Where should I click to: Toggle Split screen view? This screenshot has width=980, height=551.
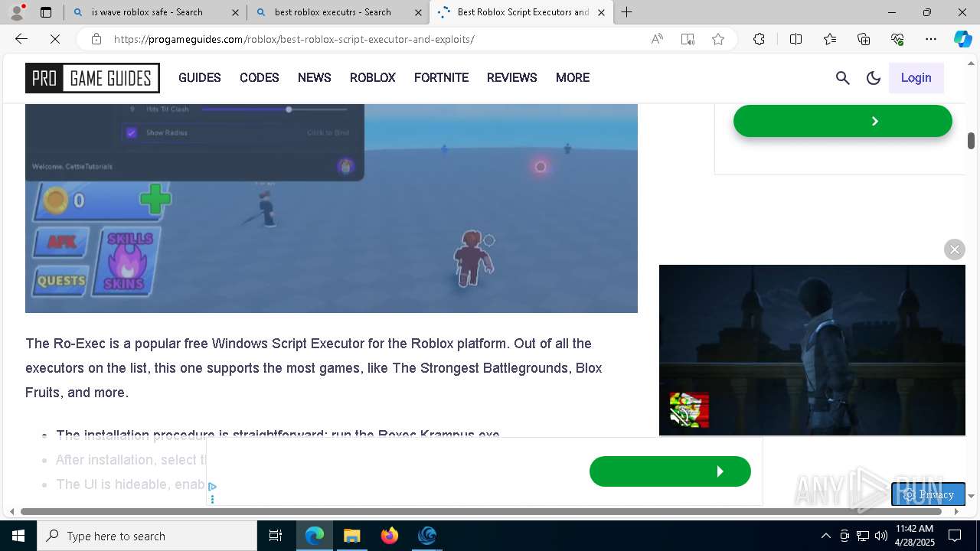coord(795,39)
